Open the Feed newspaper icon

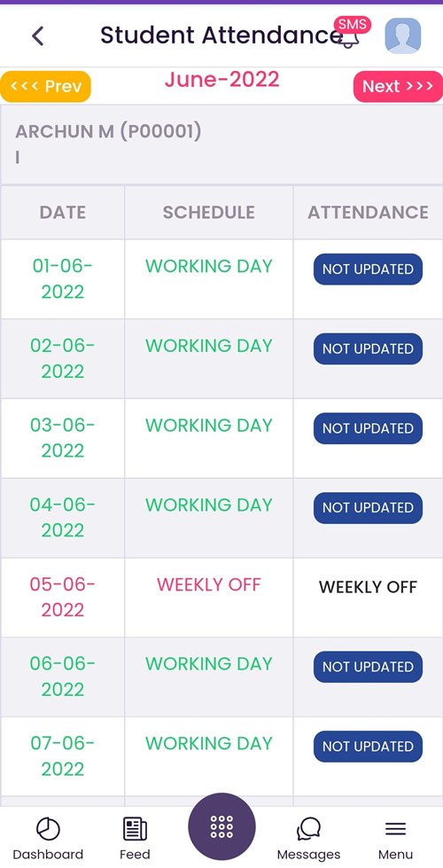135,829
